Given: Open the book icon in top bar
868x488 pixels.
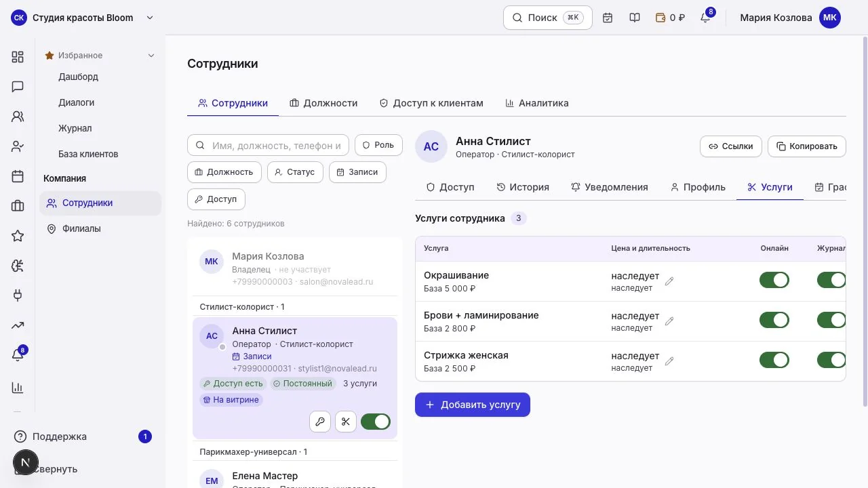Looking at the screenshot, I should pos(635,18).
